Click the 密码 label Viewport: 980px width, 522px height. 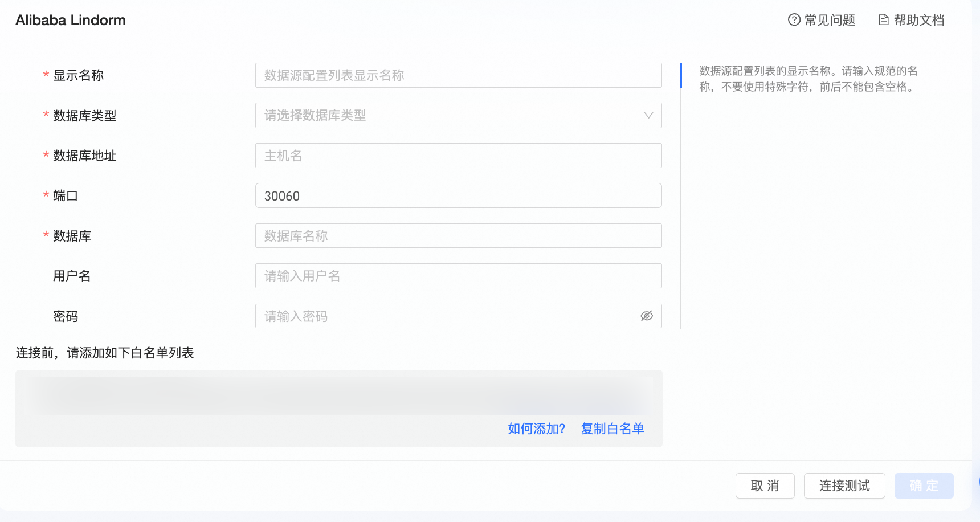66,316
